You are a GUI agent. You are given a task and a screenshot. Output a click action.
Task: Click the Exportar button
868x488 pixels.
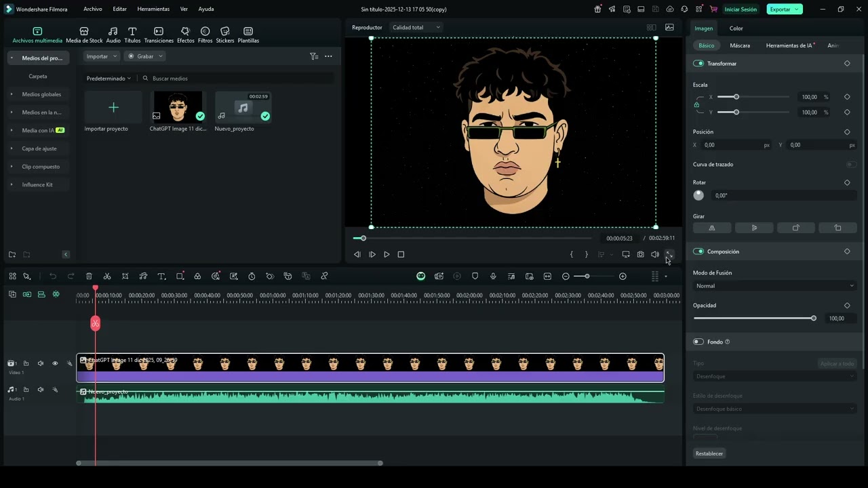coord(785,9)
